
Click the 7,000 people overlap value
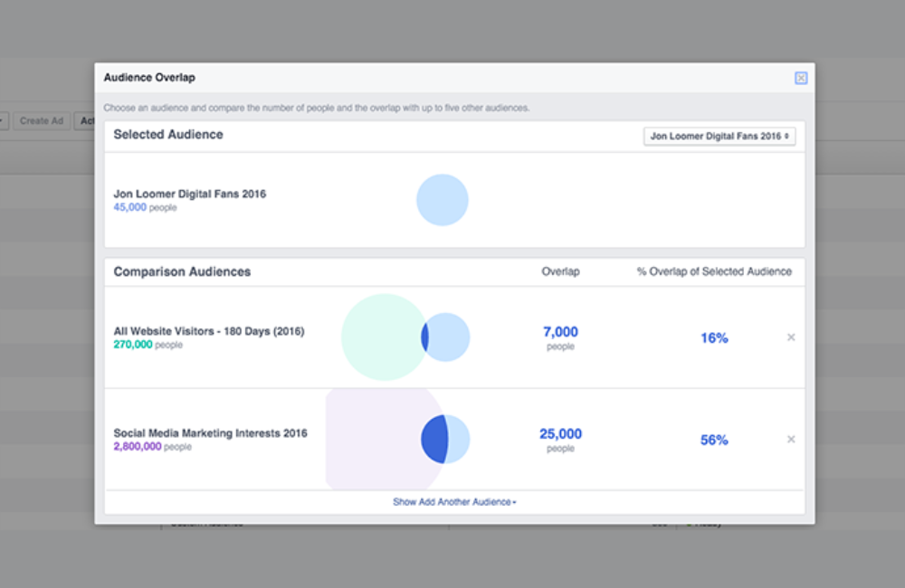[560, 333]
